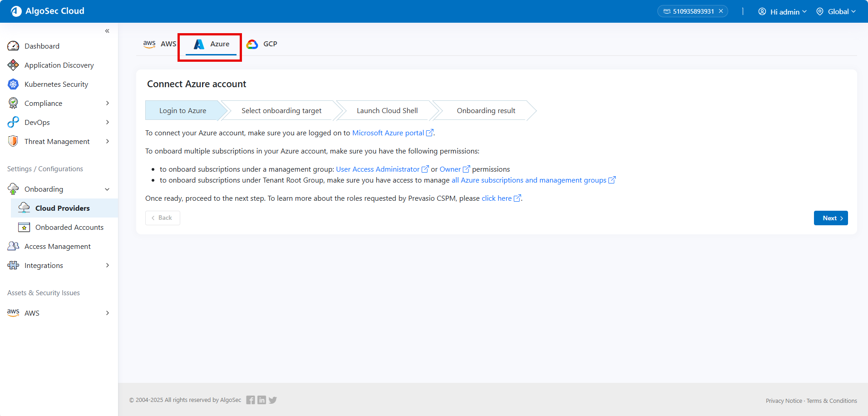
Task: Click the user profile icon in header
Action: [762, 11]
